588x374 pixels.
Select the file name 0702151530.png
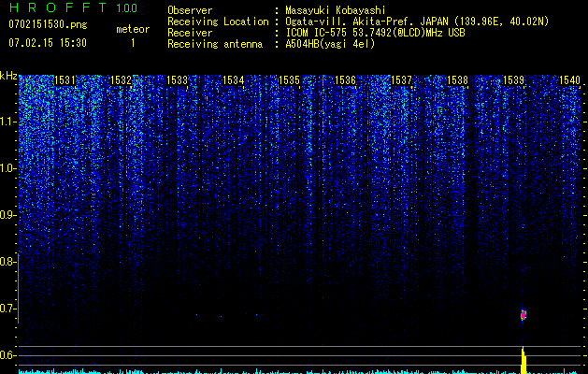pos(48,24)
